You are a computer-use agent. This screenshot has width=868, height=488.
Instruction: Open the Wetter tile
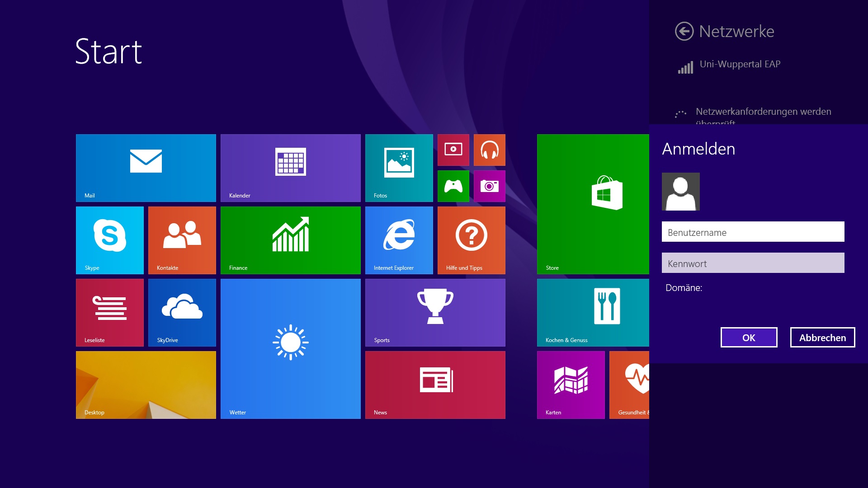(x=290, y=348)
